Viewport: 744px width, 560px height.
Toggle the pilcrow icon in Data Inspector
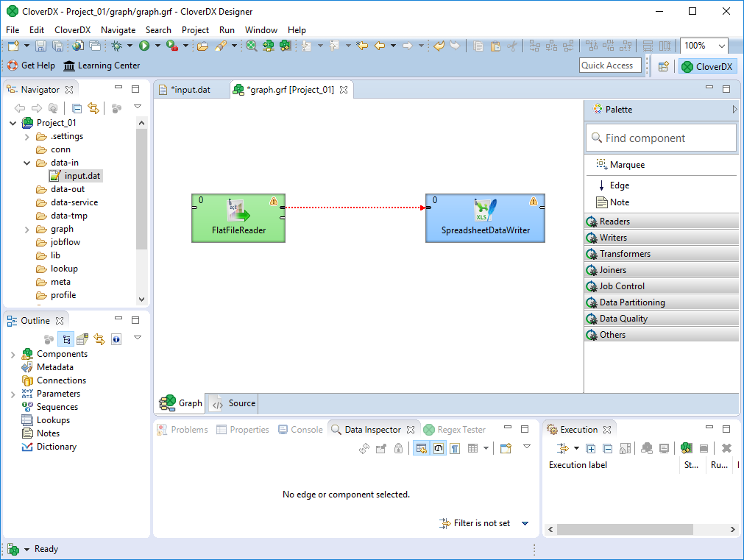tap(455, 449)
